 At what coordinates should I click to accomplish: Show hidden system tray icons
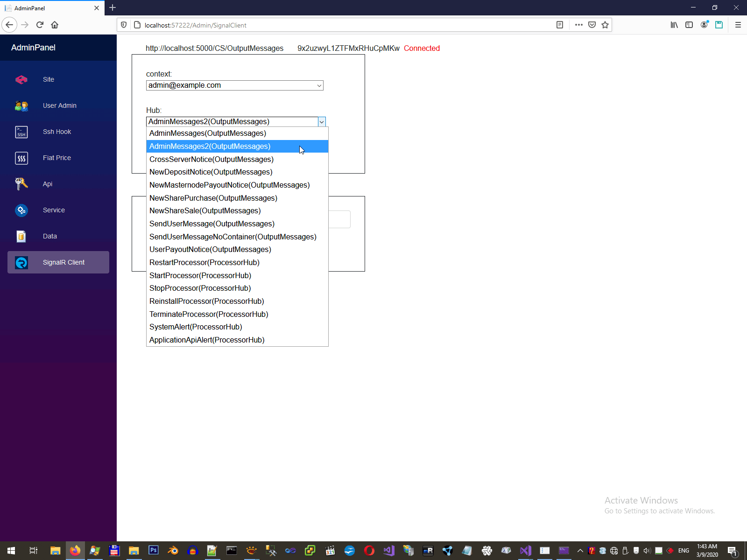click(x=580, y=551)
